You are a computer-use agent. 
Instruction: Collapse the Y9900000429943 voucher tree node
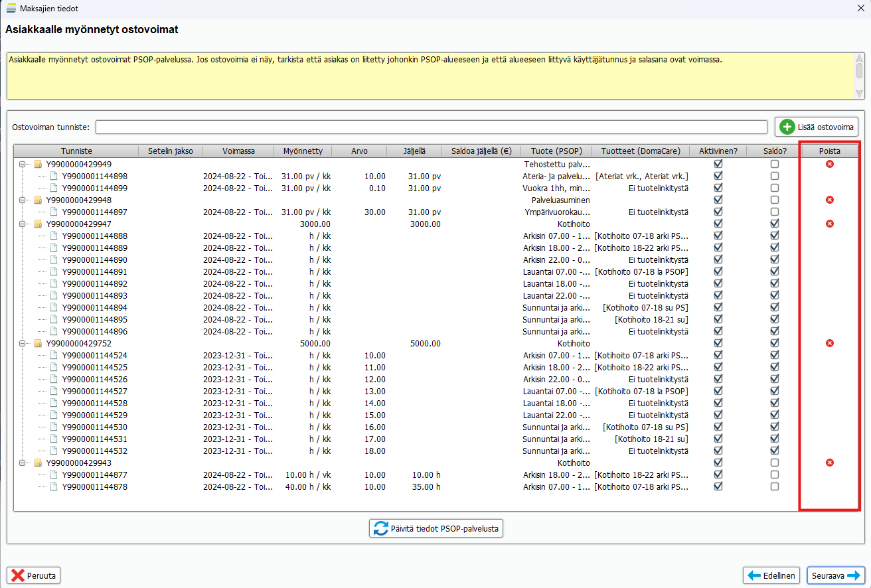(23, 463)
